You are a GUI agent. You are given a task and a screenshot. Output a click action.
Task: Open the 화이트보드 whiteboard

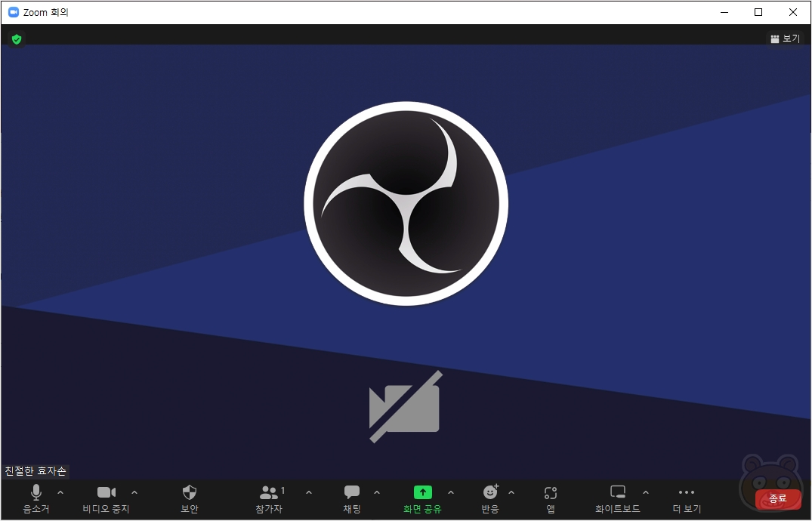point(618,499)
